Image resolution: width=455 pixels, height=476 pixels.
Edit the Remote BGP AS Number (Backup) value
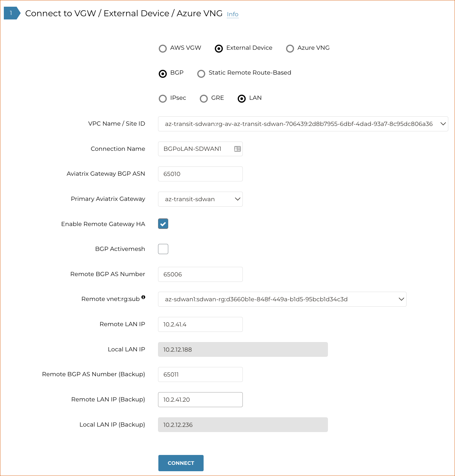point(200,374)
